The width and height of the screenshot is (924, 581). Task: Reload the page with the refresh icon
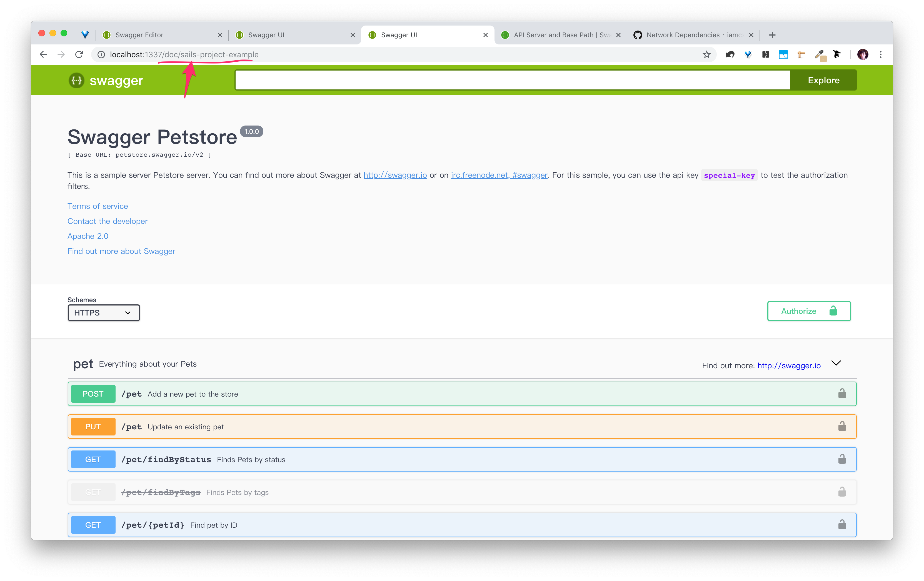pyautogui.click(x=79, y=54)
